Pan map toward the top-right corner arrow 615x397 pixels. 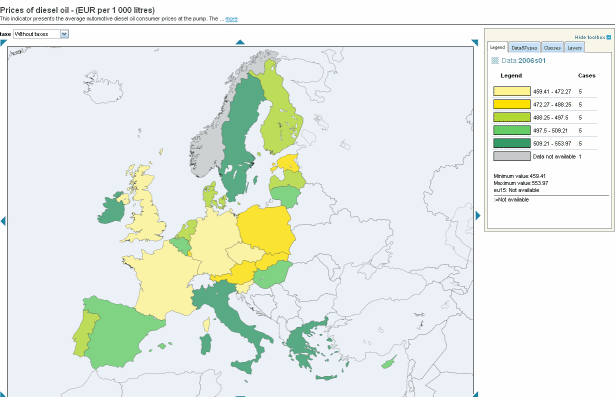475,42
